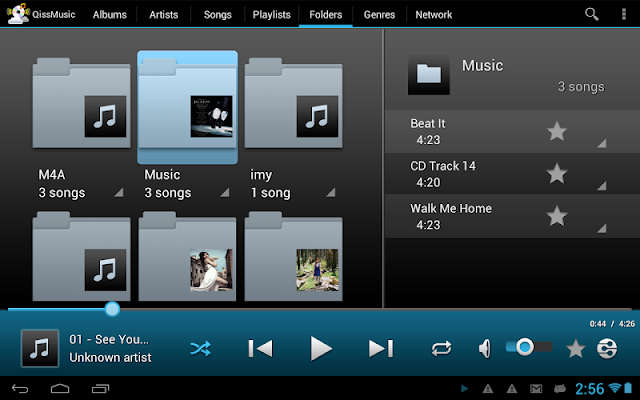This screenshot has height=400, width=640.
Task: Favorite Beat It with its star
Action: coord(557,131)
